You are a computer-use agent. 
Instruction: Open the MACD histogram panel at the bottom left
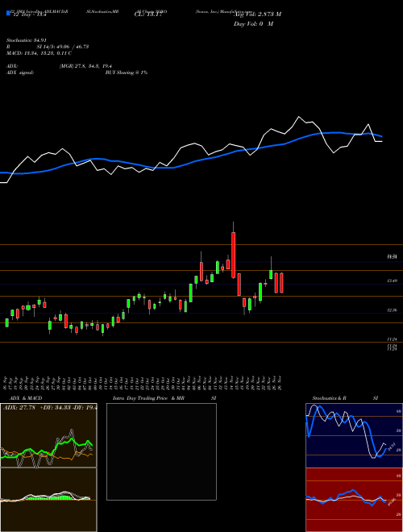48,500
